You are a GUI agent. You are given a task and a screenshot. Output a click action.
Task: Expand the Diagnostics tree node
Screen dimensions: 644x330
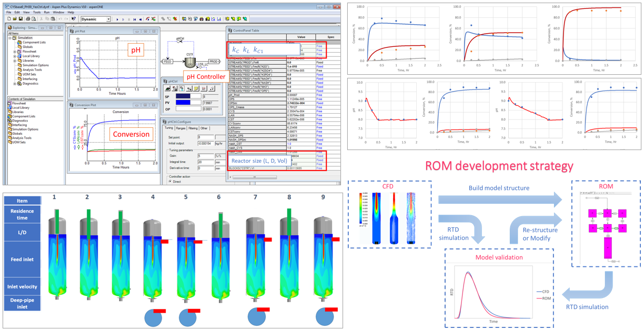point(15,84)
